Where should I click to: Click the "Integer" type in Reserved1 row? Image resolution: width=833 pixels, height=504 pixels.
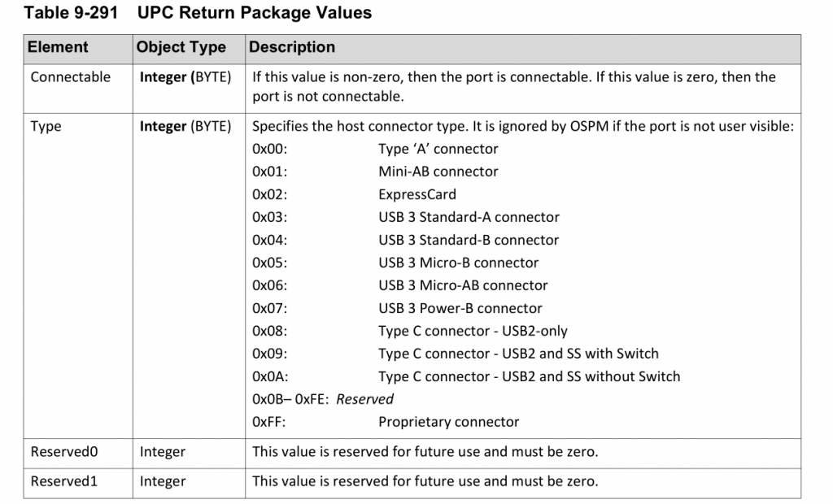(163, 480)
